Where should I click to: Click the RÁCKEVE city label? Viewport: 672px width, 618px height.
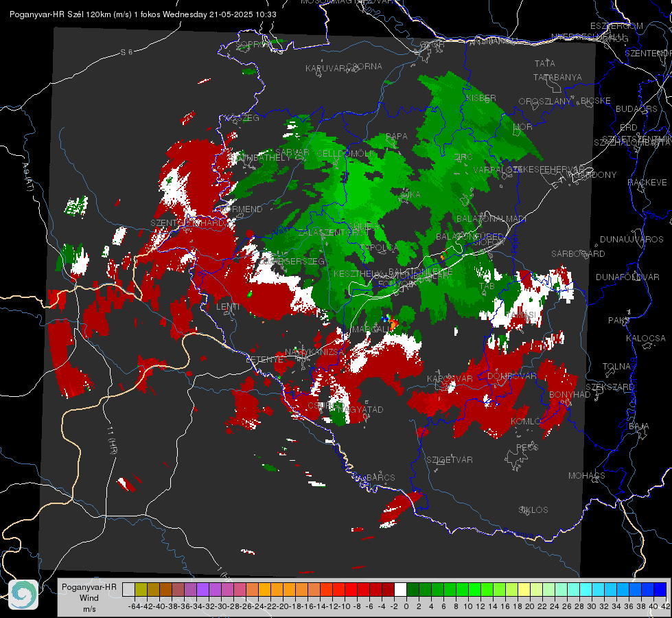point(647,183)
